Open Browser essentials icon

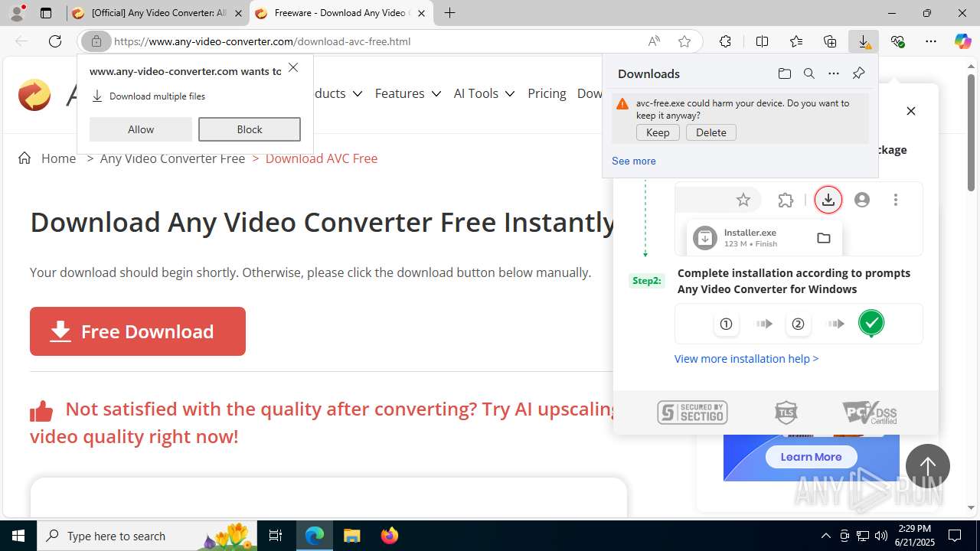click(897, 41)
